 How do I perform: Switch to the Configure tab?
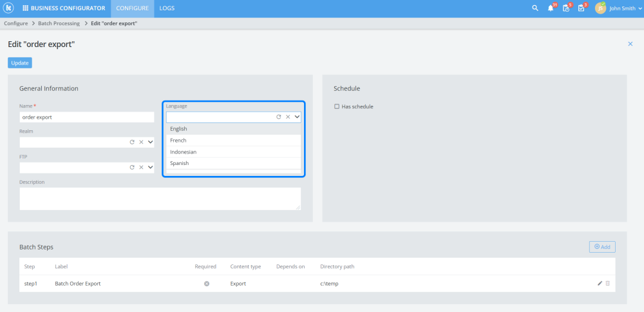[132, 8]
